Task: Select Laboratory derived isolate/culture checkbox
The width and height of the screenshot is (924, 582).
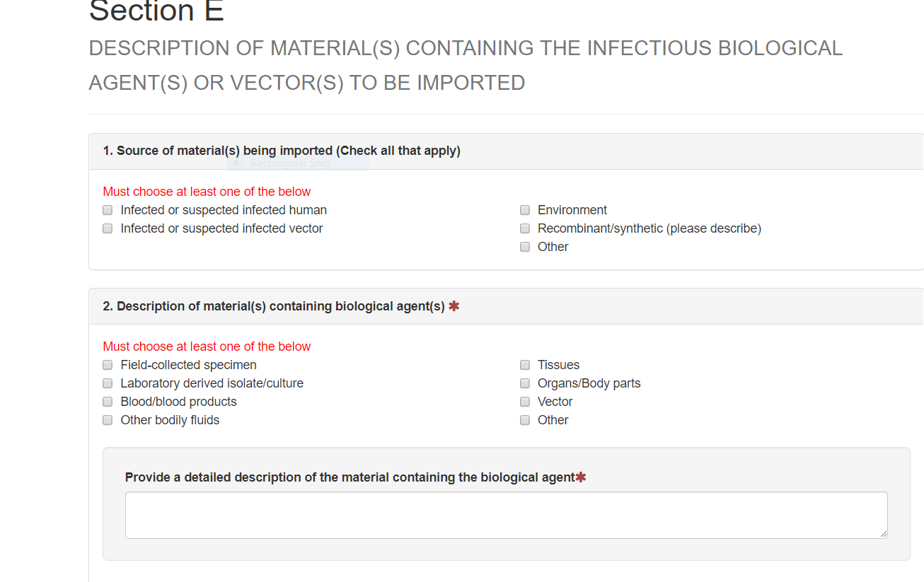Action: click(x=108, y=383)
